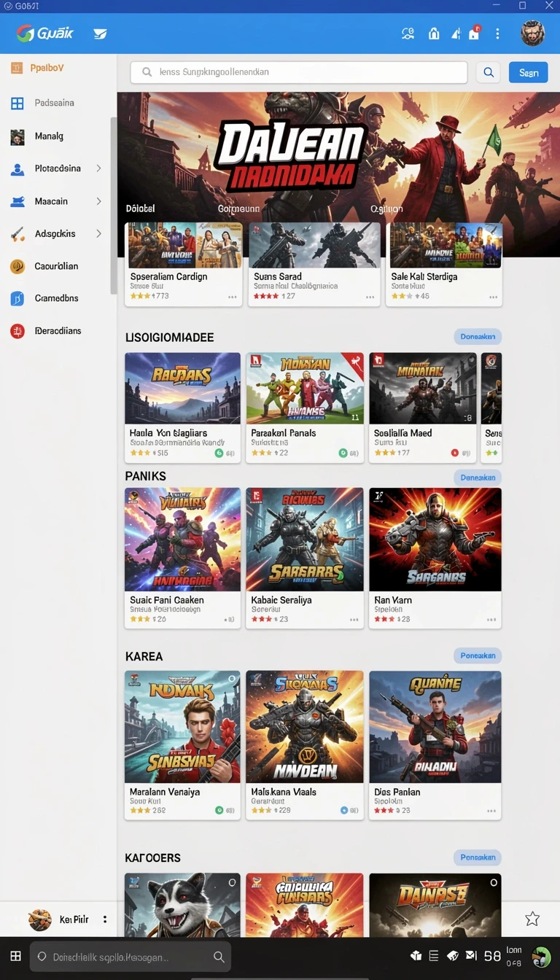Open the three-dot menu on Dias Panlan card

(493, 810)
